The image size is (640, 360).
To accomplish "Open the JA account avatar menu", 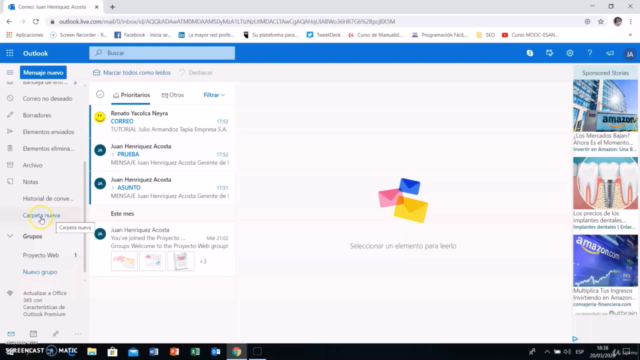I will point(630,54).
